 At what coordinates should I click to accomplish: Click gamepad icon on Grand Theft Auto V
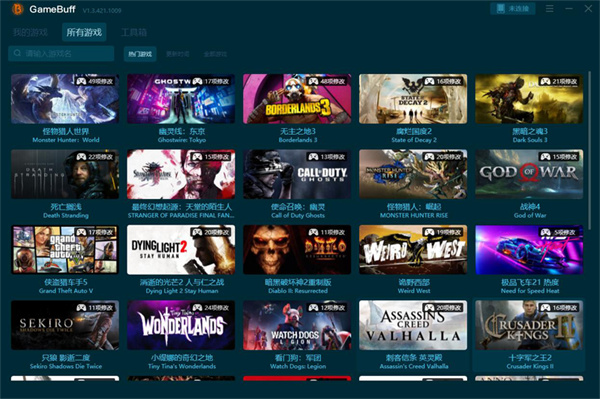point(81,232)
